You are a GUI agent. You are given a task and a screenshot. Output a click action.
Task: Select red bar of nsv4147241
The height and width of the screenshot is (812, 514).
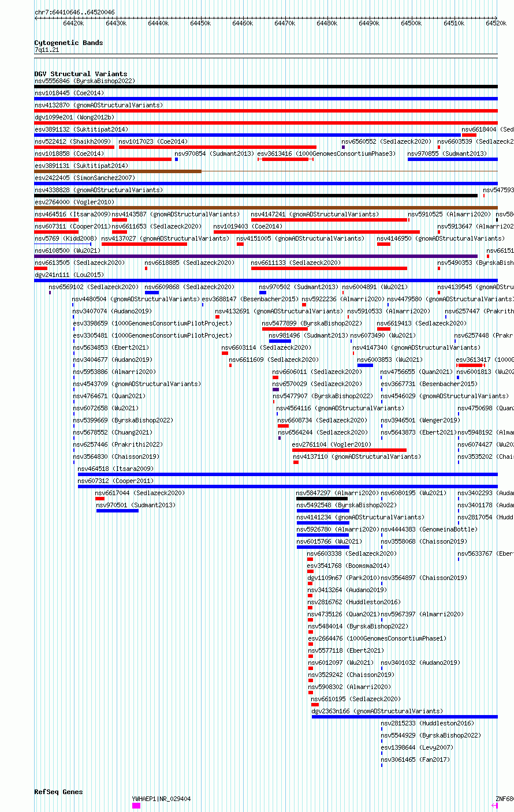[329, 220]
